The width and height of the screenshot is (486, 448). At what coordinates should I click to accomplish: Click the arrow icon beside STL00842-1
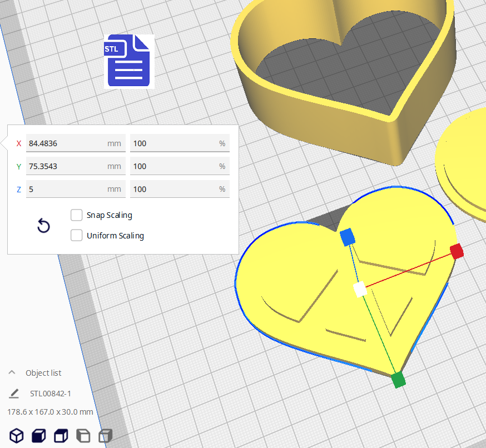coord(13,394)
